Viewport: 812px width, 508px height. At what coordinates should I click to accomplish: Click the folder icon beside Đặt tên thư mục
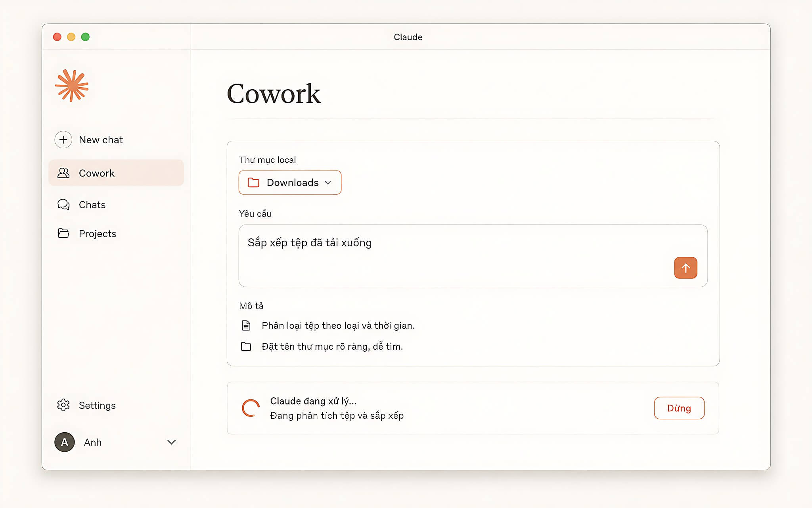(246, 347)
